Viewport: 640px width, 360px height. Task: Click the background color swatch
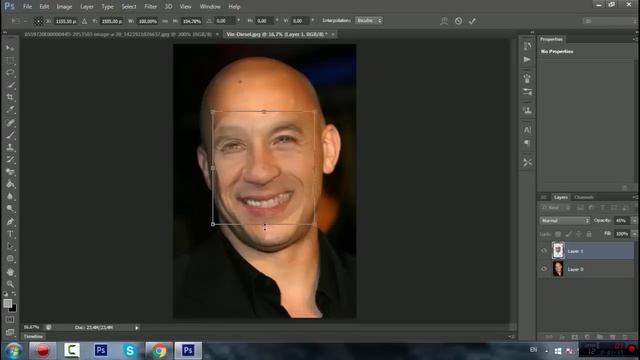(x=14, y=309)
